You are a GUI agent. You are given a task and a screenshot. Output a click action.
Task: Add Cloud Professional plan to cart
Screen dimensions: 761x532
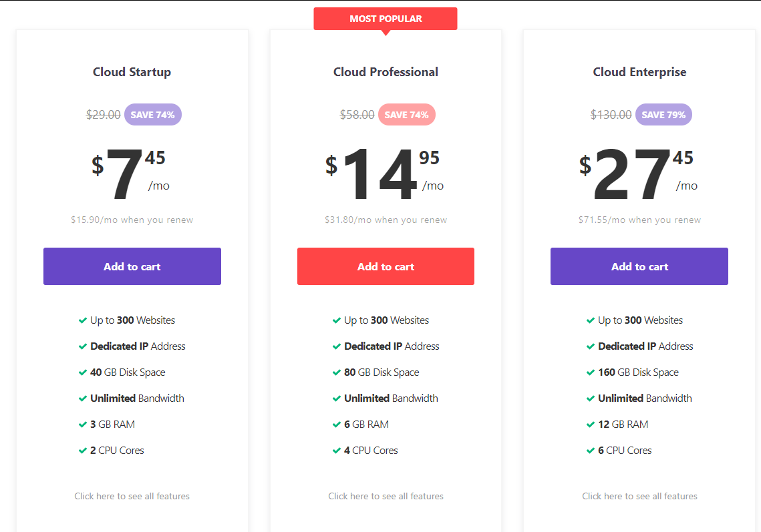pos(386,266)
